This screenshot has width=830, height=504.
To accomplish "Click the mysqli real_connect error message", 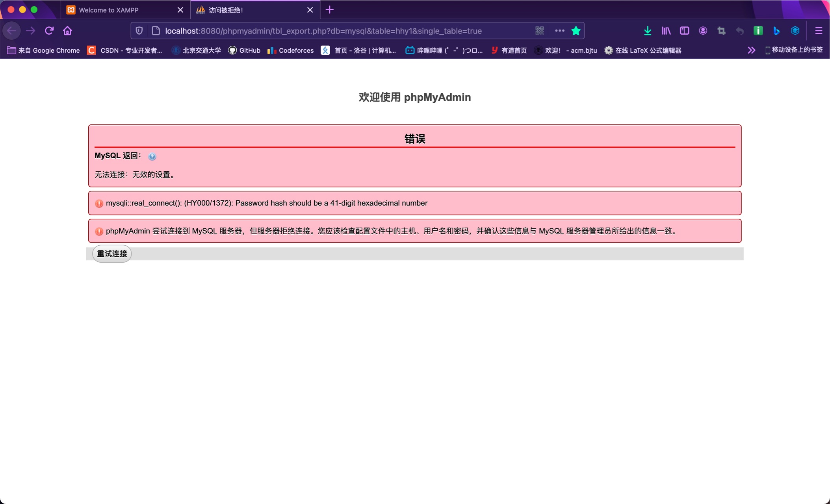I will point(267,203).
